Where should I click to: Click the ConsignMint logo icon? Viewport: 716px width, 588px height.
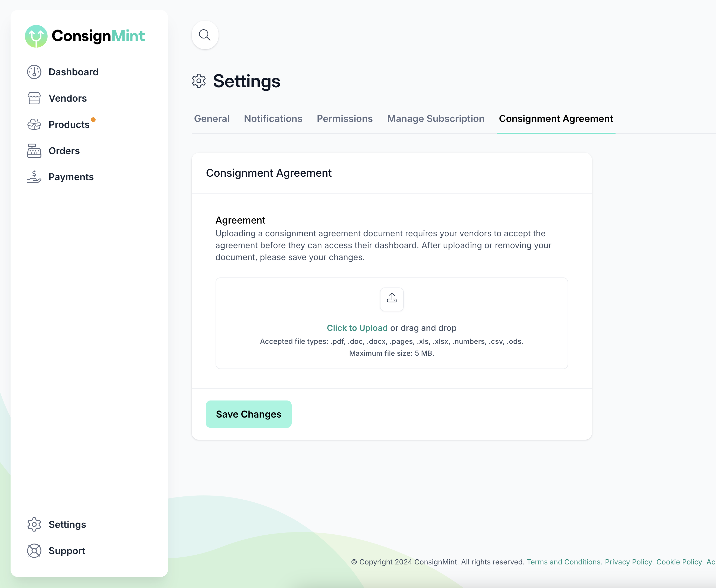(36, 36)
